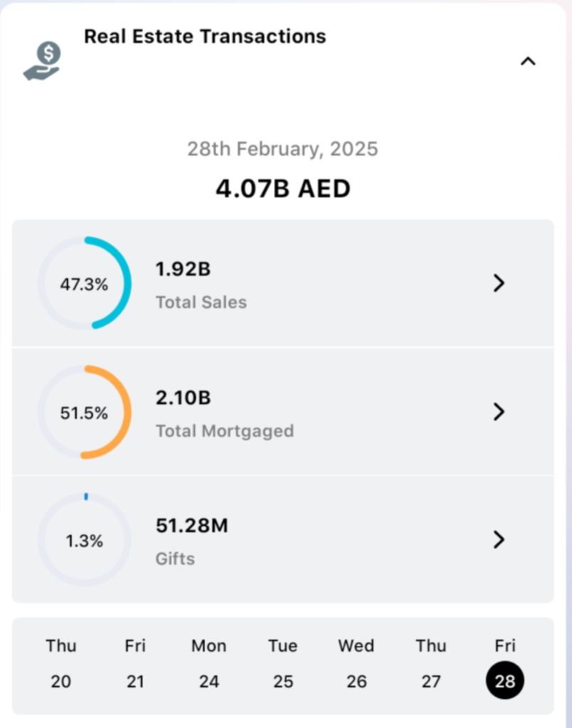The width and height of the screenshot is (572, 728).
Task: Click the 1.92B Total Sales row
Action: (285, 284)
